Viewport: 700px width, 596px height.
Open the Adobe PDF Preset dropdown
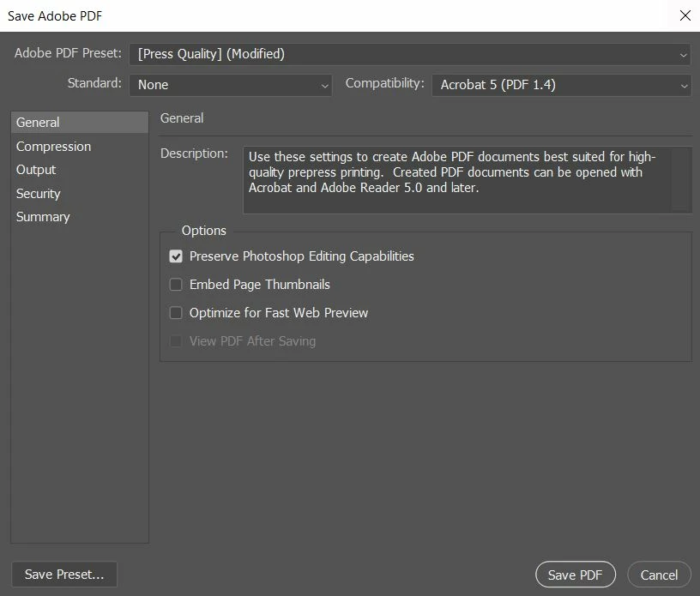[410, 54]
